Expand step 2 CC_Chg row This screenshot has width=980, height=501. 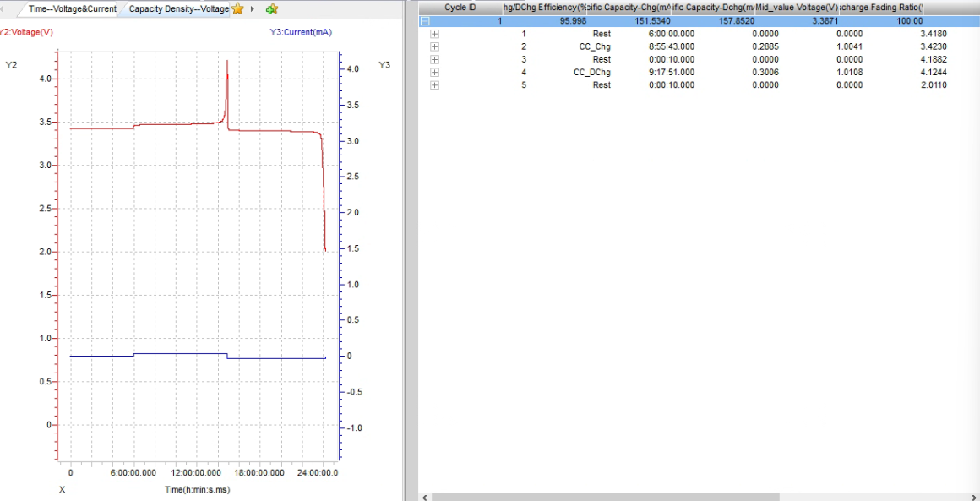(435, 46)
